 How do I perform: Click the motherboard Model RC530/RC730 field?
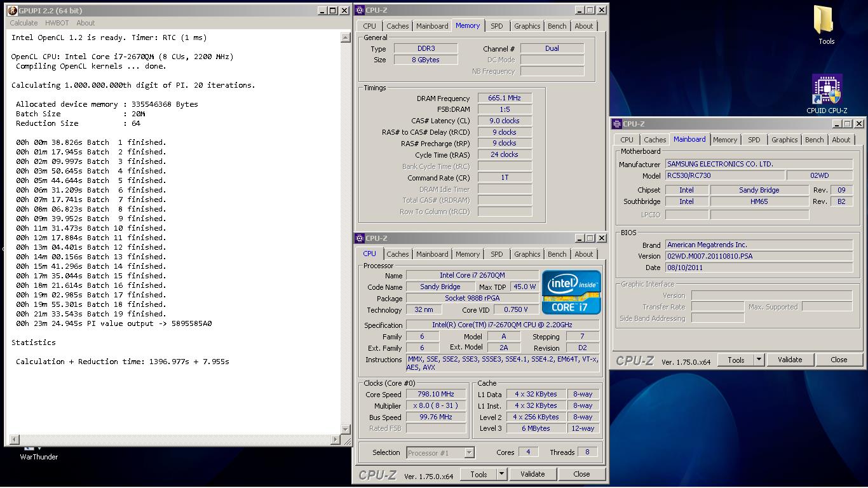pos(724,176)
